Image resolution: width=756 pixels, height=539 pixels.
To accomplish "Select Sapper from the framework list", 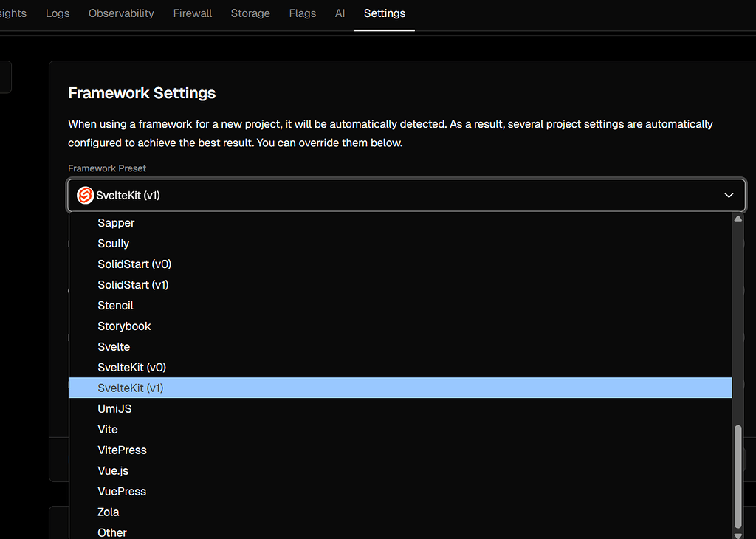I will 116,222.
